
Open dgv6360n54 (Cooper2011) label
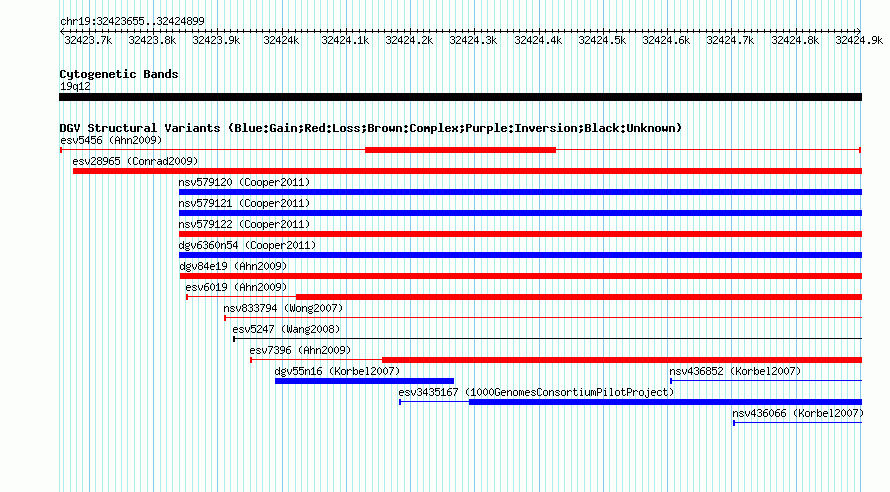(x=247, y=245)
